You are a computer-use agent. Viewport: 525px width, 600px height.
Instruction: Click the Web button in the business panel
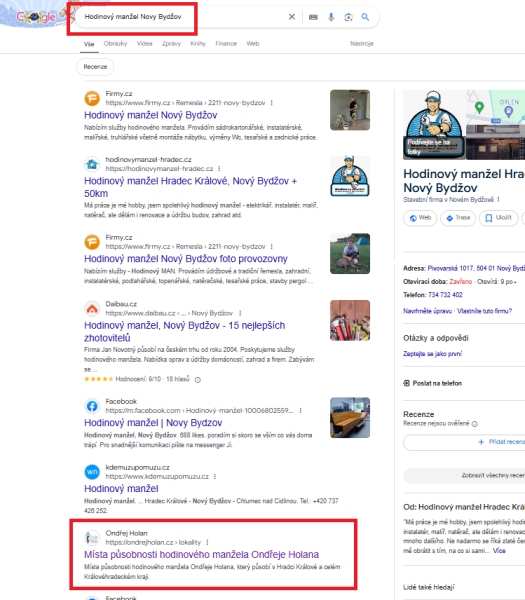[420, 218]
